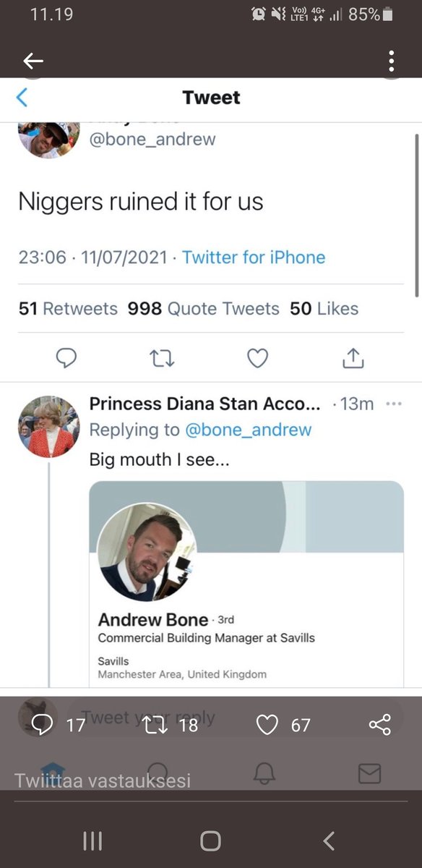Screen dimensions: 422x868
Task: Open the Twitter for iPhone link
Action: pos(254,258)
